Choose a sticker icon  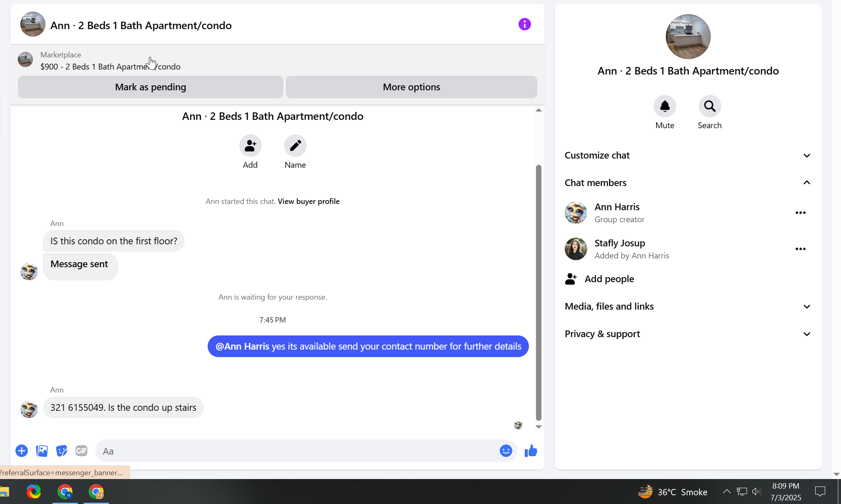[62, 451]
